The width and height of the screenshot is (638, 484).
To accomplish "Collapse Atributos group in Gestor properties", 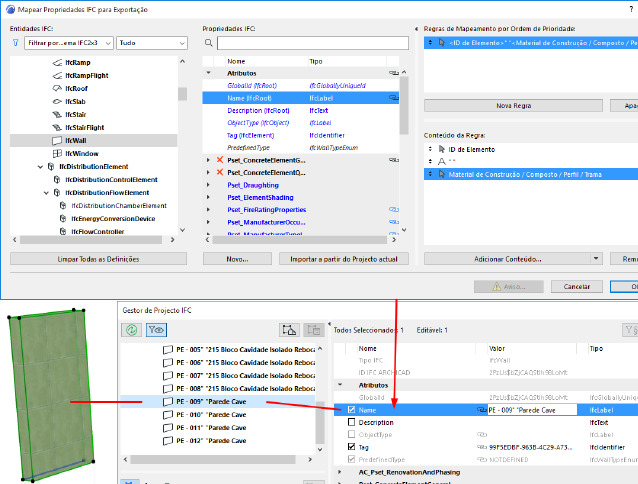I will [340, 385].
